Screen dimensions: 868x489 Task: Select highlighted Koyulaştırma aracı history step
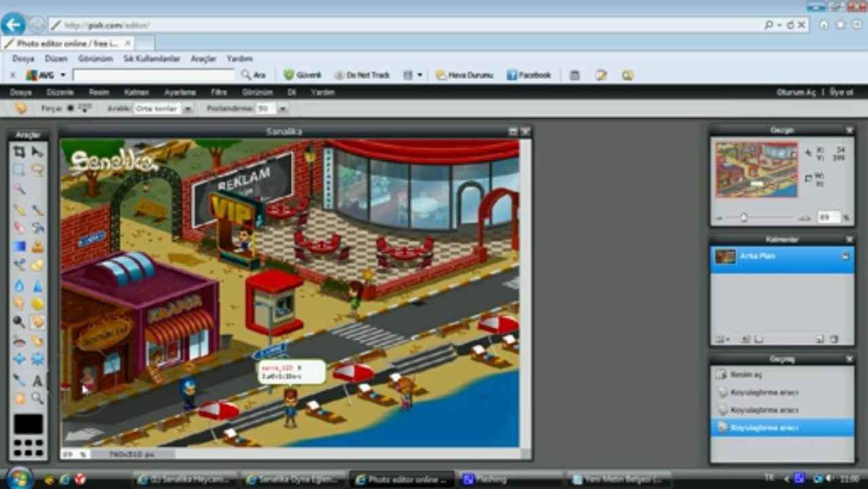pyautogui.click(x=782, y=427)
